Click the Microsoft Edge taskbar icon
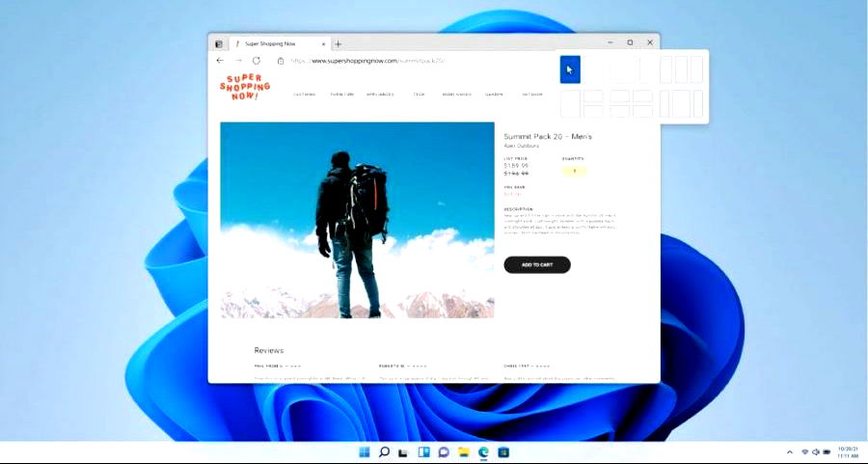Viewport: 868px width, 464px height. click(483, 452)
